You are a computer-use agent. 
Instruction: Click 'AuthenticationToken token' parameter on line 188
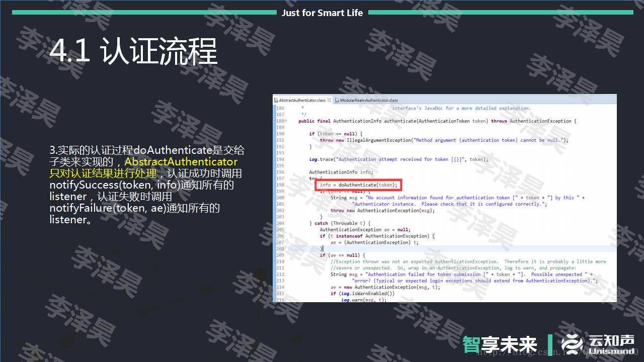pyautogui.click(x=452, y=121)
